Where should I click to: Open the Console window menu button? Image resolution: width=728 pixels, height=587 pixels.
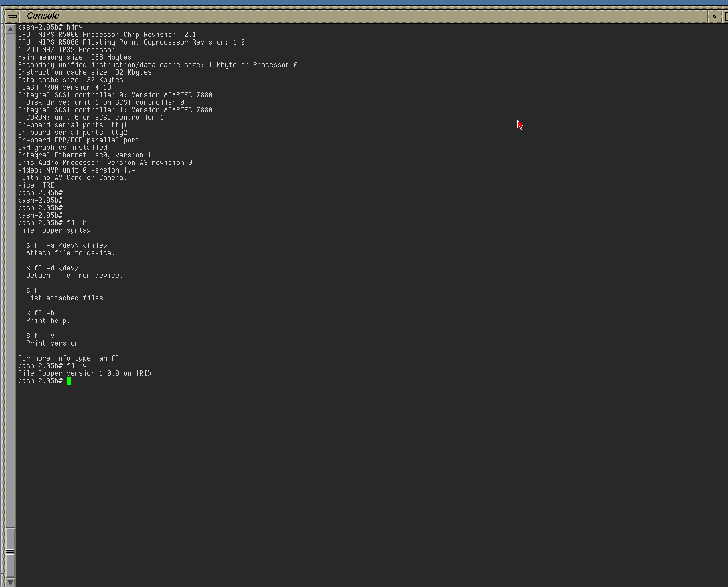coord(12,16)
